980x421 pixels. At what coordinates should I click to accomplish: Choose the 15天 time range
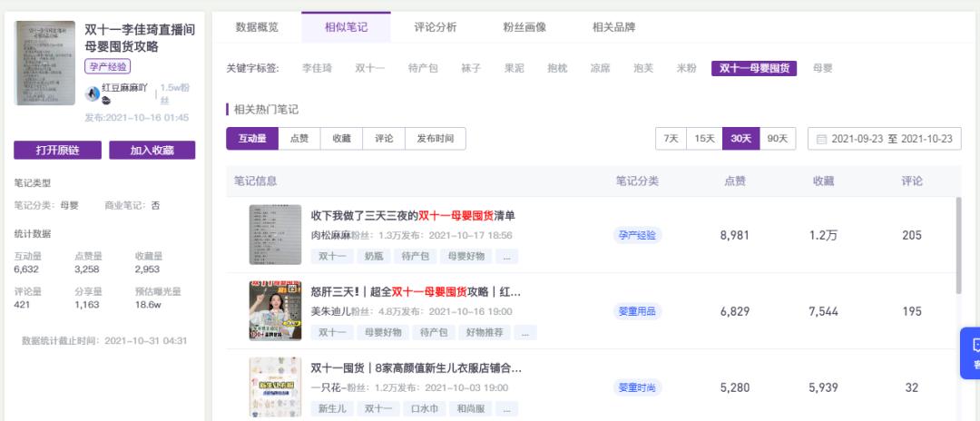pos(704,139)
